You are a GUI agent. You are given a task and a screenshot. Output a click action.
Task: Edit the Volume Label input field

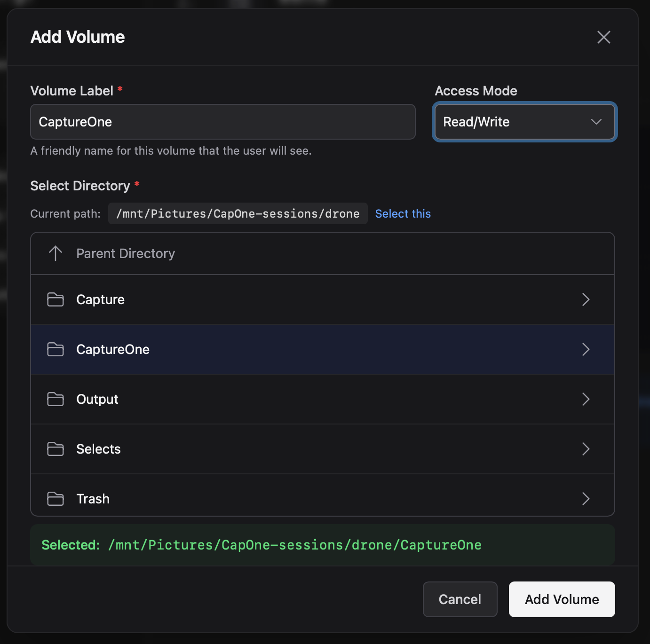click(x=222, y=122)
